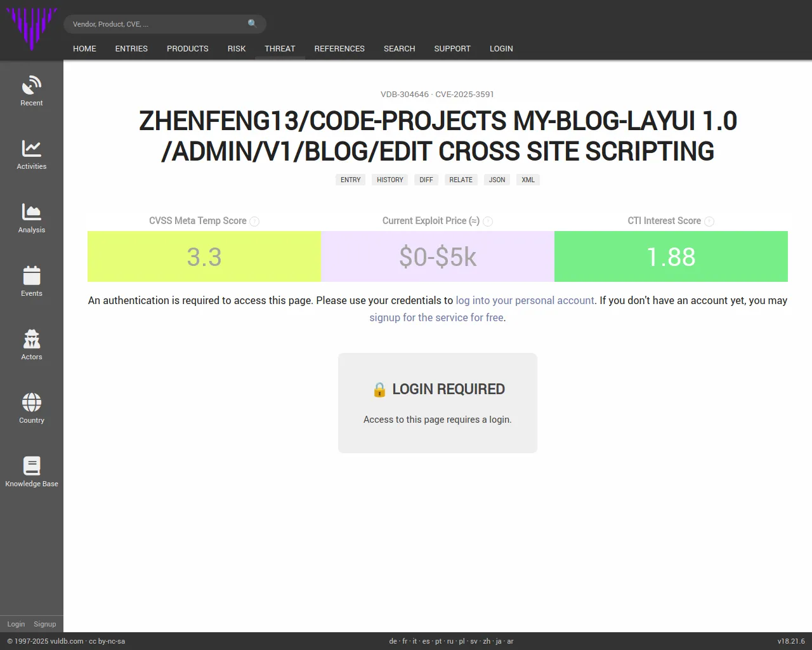Open SUPPORT menu item
The height and width of the screenshot is (650, 812).
point(452,48)
